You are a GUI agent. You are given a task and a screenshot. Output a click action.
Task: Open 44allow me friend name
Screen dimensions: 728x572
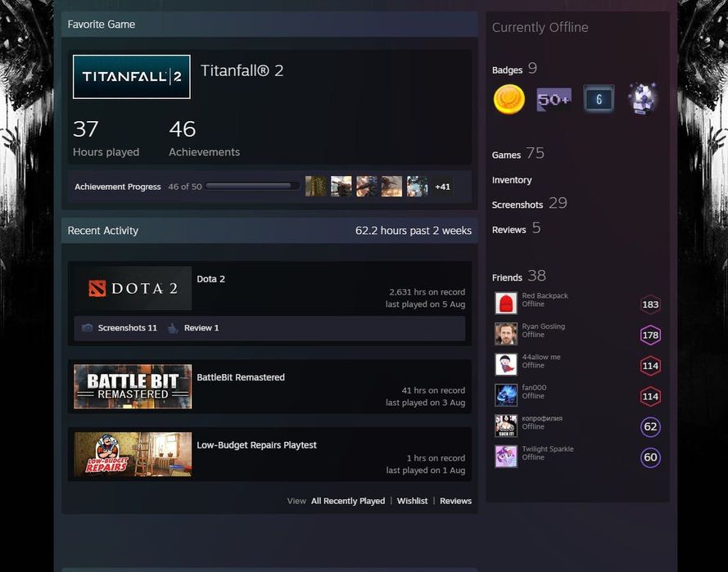pyautogui.click(x=541, y=357)
